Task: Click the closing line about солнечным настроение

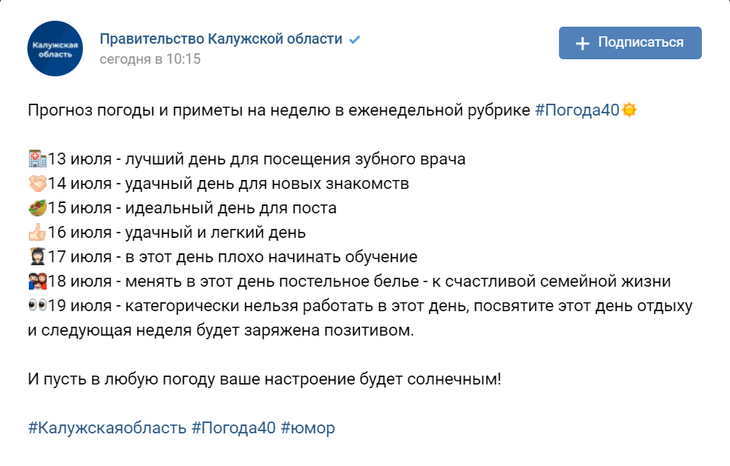Action: pos(264,379)
